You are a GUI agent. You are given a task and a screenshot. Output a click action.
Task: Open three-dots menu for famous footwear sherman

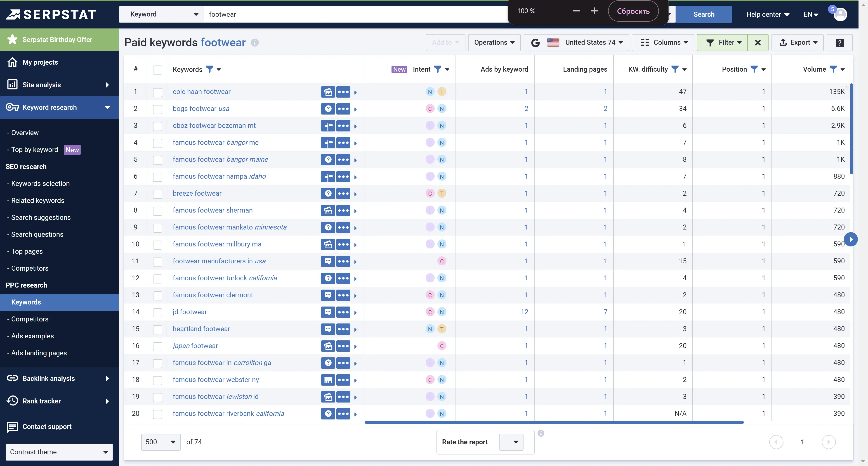(x=343, y=211)
